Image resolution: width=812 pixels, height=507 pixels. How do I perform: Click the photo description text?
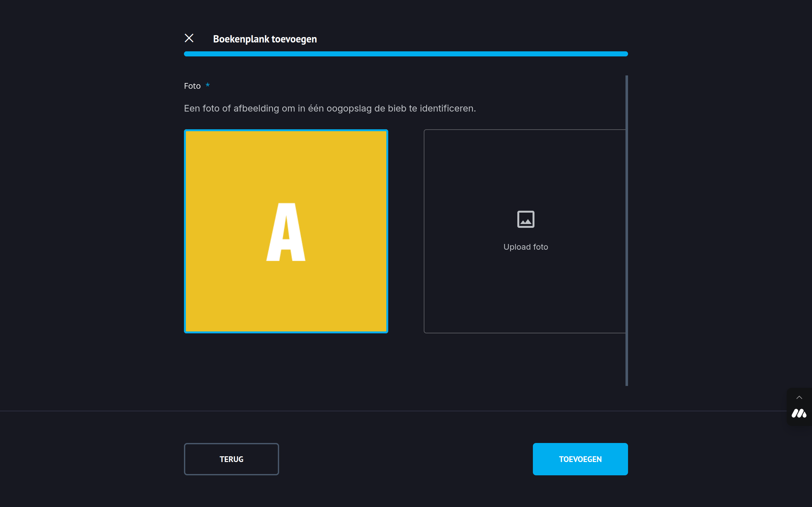[330, 108]
